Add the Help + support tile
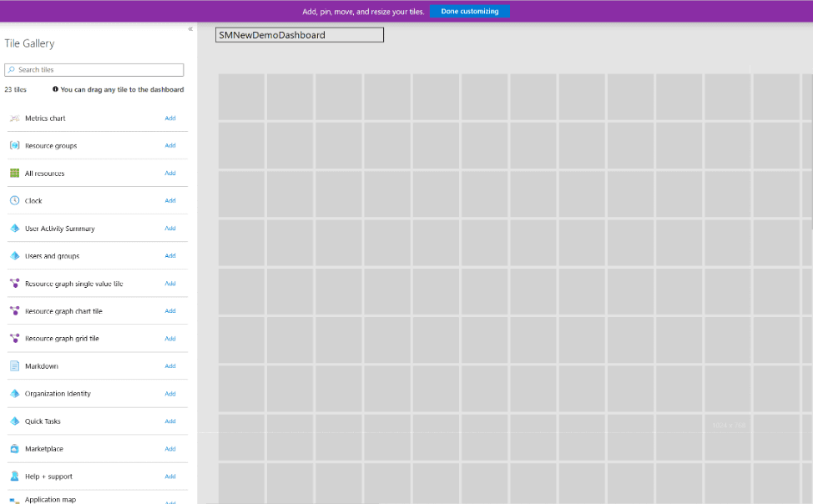 click(170, 476)
